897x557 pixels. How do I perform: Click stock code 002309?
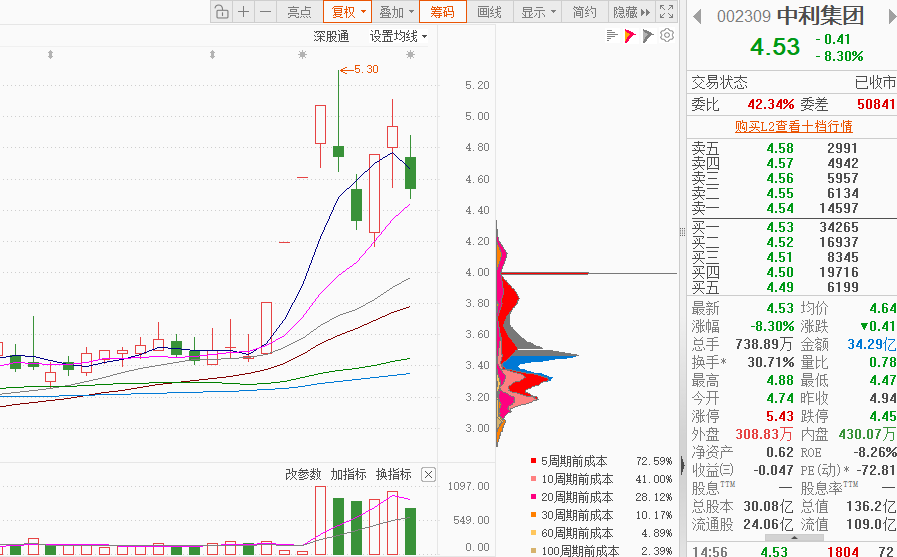(744, 16)
